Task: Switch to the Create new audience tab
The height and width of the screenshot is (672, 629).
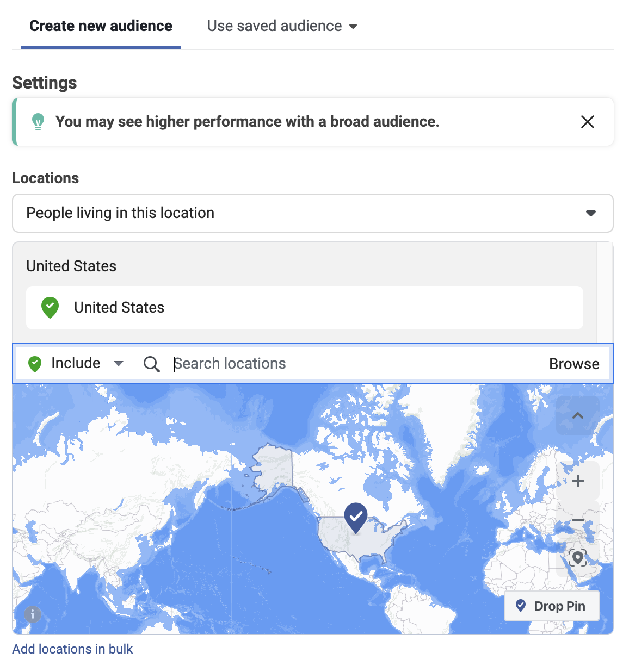Action: (101, 26)
